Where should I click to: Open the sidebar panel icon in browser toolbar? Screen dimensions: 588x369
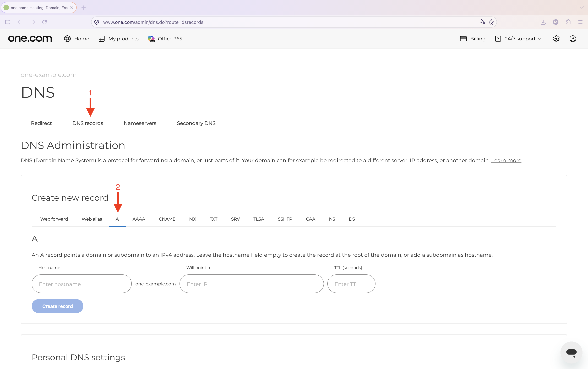pyautogui.click(x=8, y=22)
